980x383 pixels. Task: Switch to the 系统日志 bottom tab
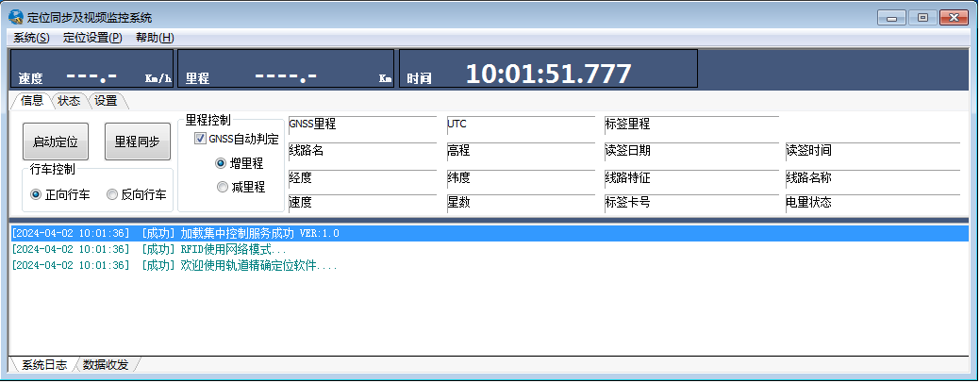pos(43,365)
